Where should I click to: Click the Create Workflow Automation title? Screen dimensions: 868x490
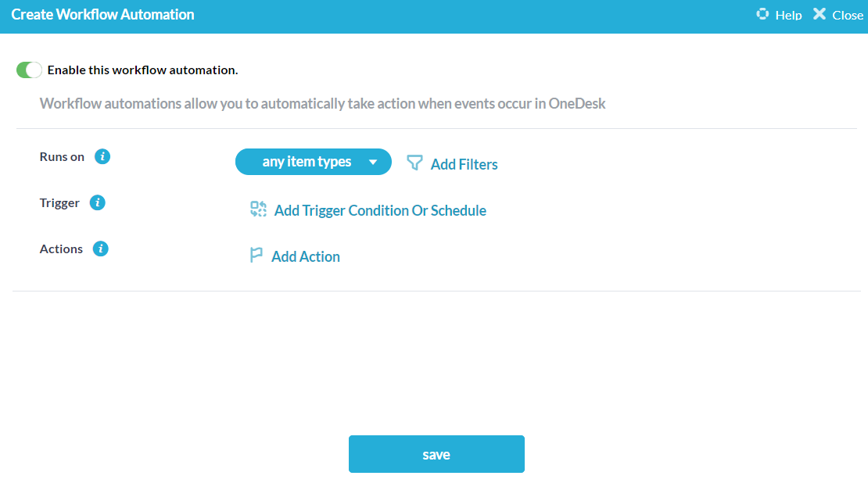pyautogui.click(x=103, y=14)
